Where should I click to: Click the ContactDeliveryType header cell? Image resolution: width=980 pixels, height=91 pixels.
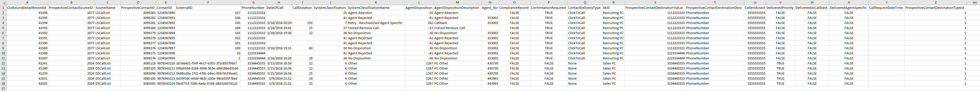click(x=584, y=8)
